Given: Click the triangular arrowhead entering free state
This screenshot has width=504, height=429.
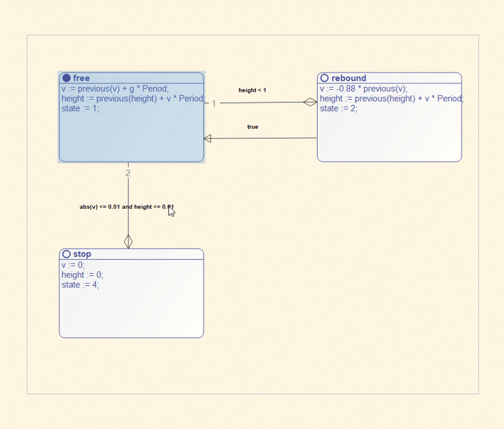Looking at the screenshot, I should [208, 138].
